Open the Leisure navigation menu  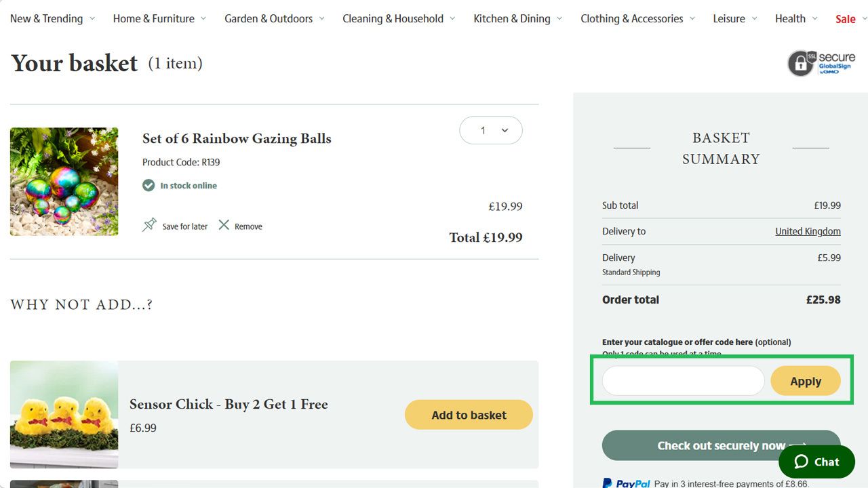coord(729,19)
